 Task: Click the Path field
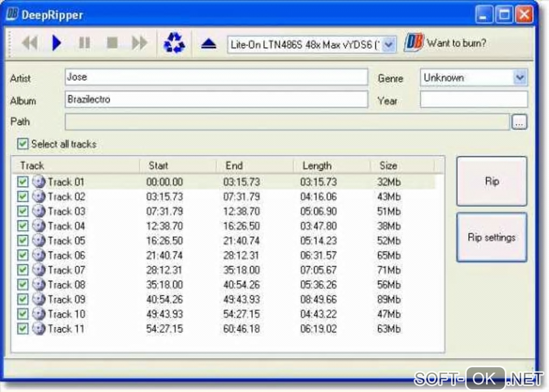(x=287, y=122)
